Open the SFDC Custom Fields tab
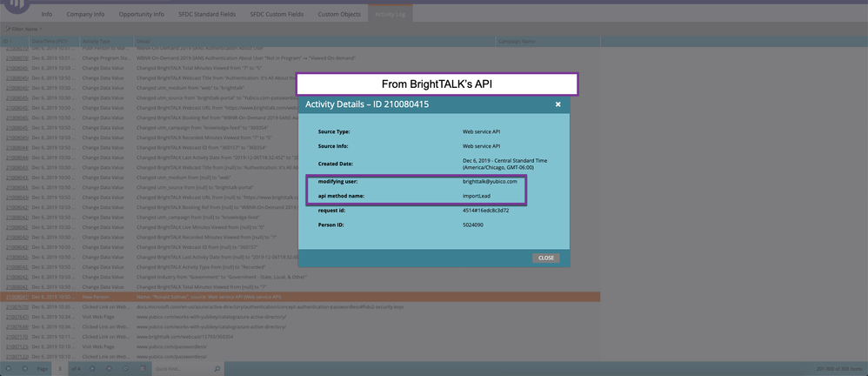The height and width of the screenshot is (376, 868). (x=277, y=14)
